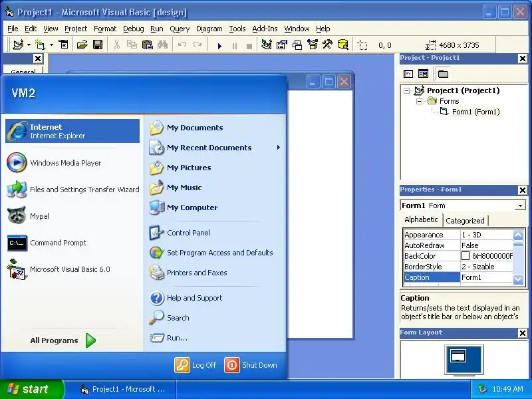The image size is (532, 399).
Task: Click the Log Off button
Action: 196,365
